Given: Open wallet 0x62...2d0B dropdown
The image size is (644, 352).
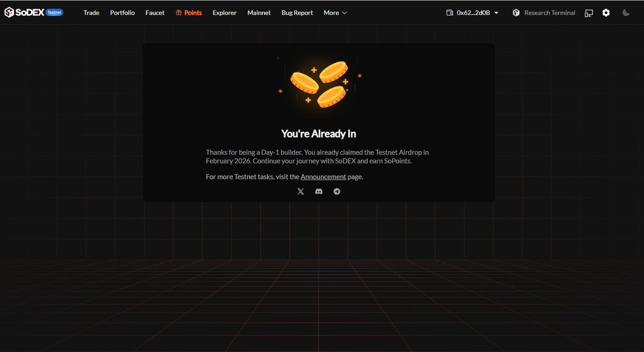Looking at the screenshot, I should point(473,12).
